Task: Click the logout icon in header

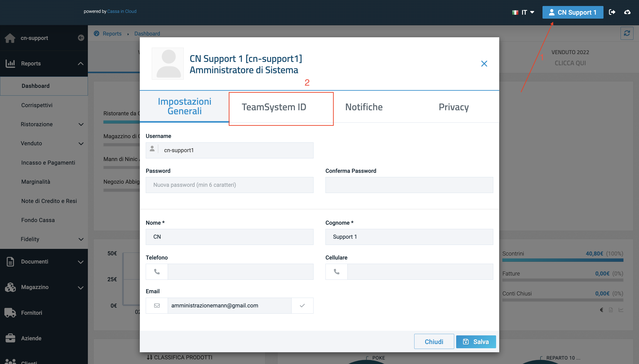Action: click(612, 12)
